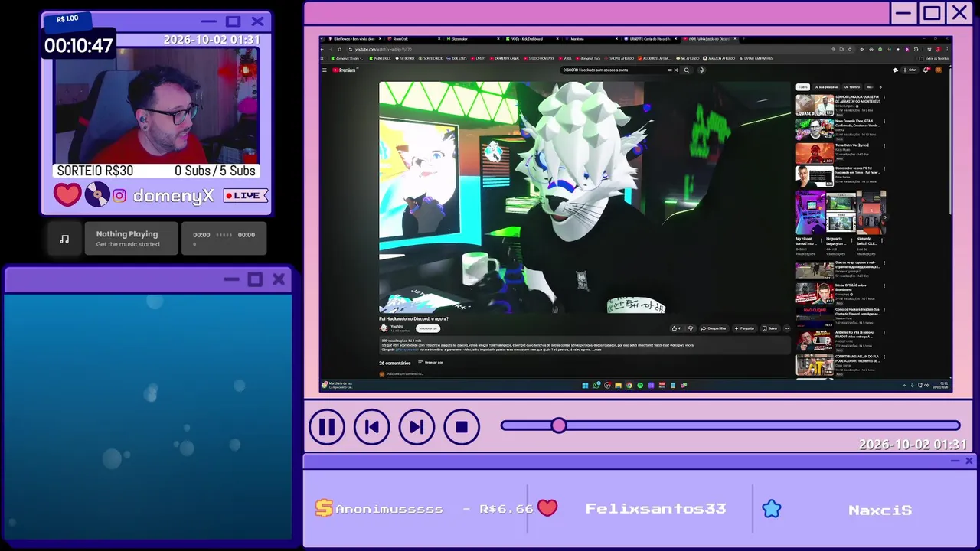Select the De Youhiro filter chip
The image size is (980, 551).
coord(852,87)
